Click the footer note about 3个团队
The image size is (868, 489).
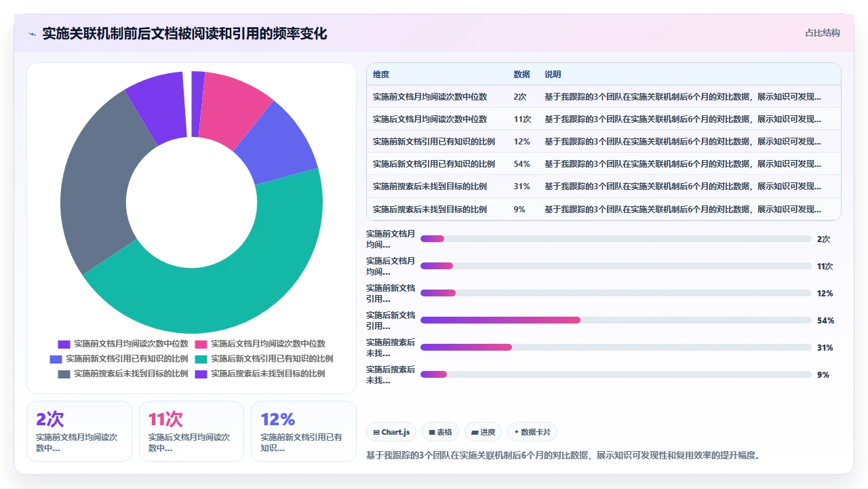563,455
